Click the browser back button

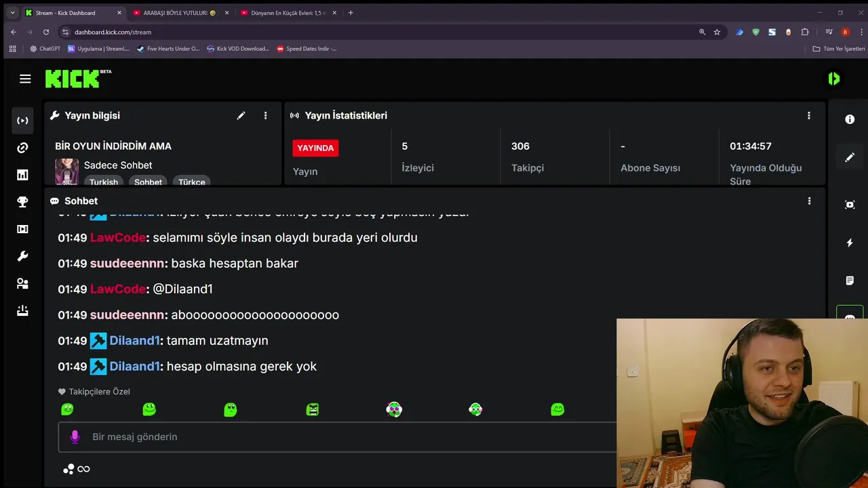pyautogui.click(x=14, y=32)
